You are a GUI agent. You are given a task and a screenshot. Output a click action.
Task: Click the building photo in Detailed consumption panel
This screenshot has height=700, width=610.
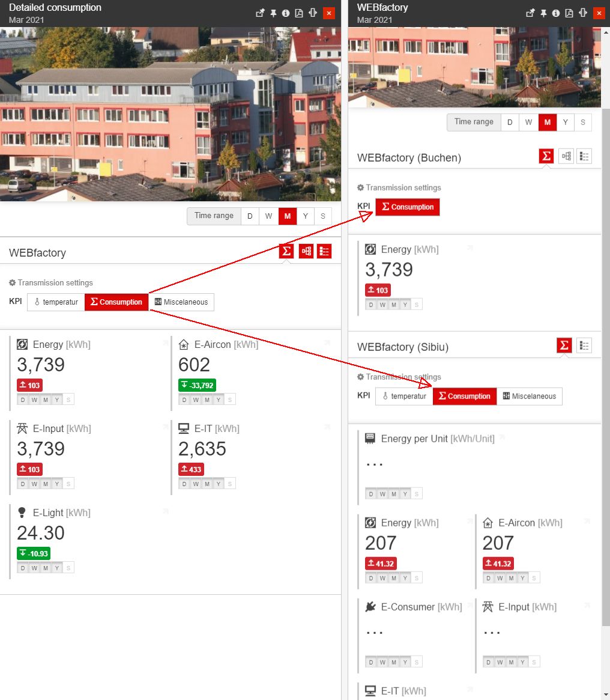tap(171, 114)
